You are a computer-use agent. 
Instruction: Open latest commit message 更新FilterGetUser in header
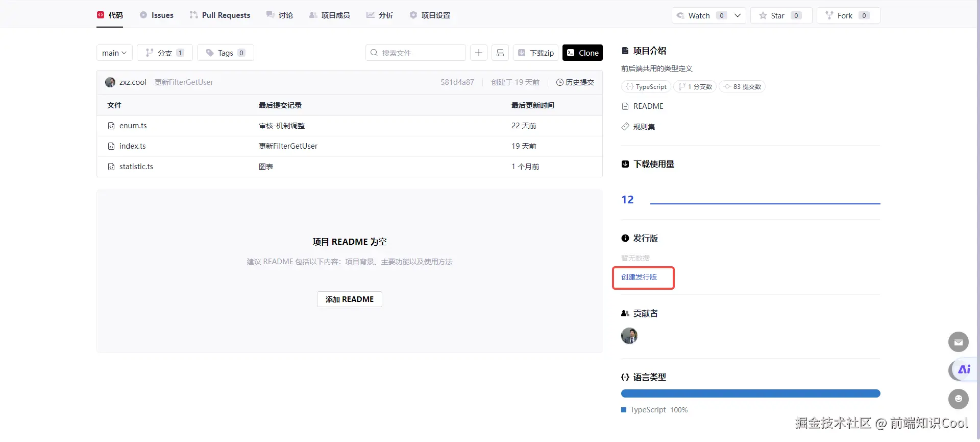click(x=184, y=82)
